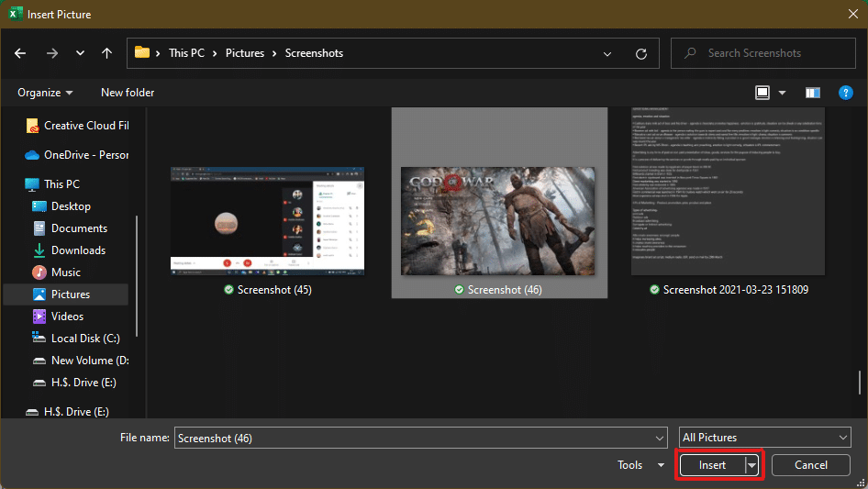Image resolution: width=868 pixels, height=489 pixels.
Task: Refresh the Screenshots folder
Action: click(641, 54)
